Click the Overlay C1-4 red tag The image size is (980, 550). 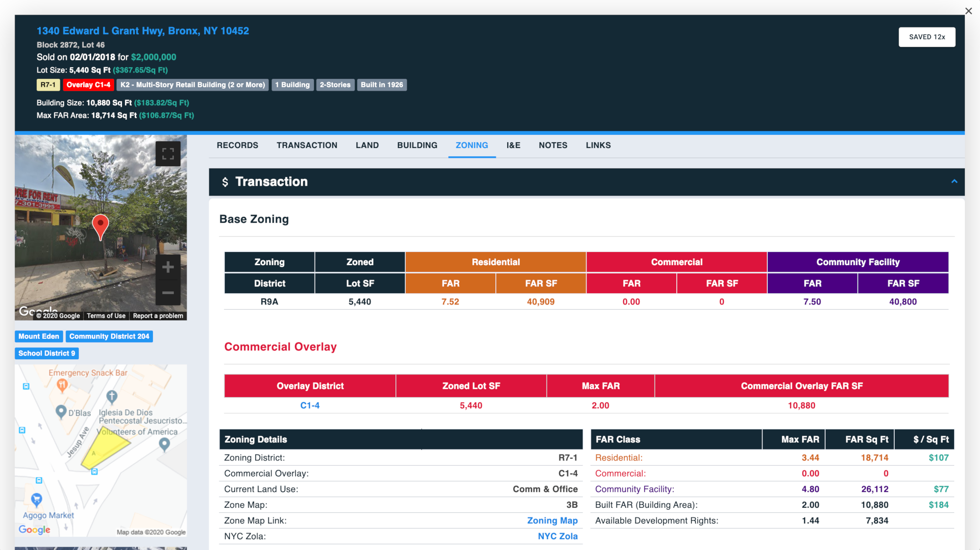[x=88, y=85]
